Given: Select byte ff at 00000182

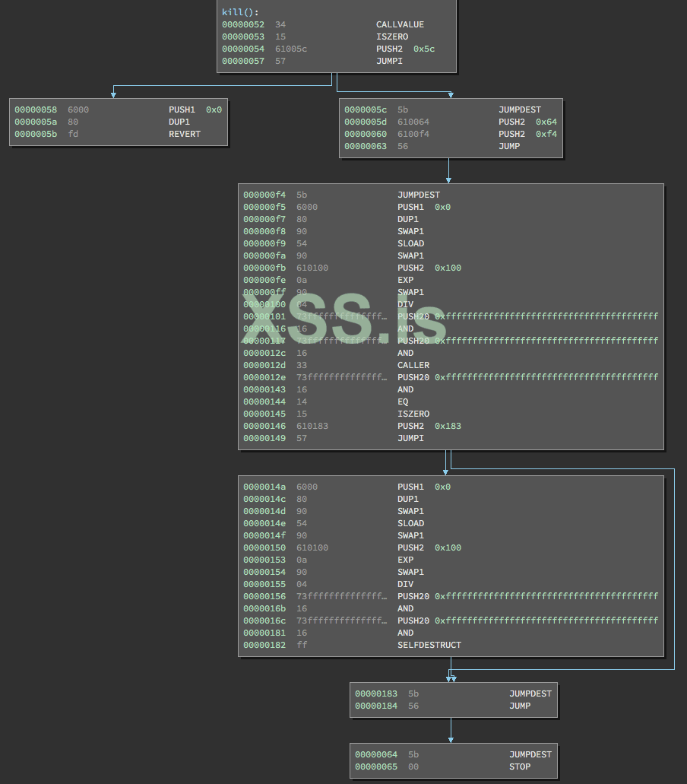Looking at the screenshot, I should click(301, 645).
